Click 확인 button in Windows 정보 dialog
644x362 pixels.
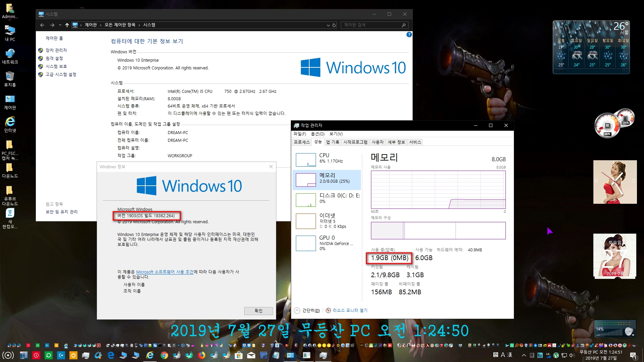coord(258,311)
